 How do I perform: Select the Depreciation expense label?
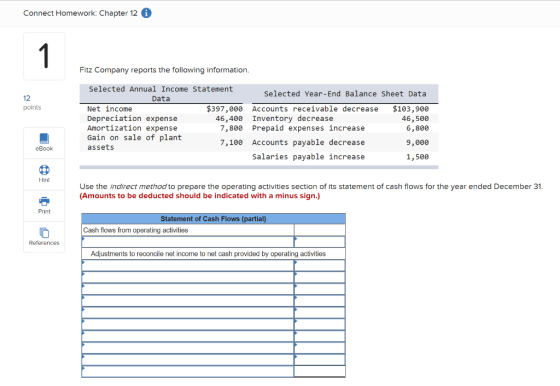132,119
